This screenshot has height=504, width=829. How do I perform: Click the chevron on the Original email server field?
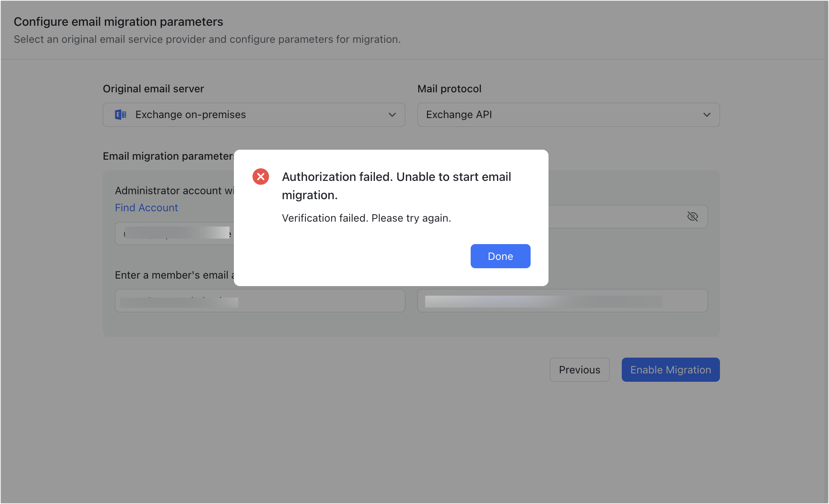pyautogui.click(x=392, y=115)
